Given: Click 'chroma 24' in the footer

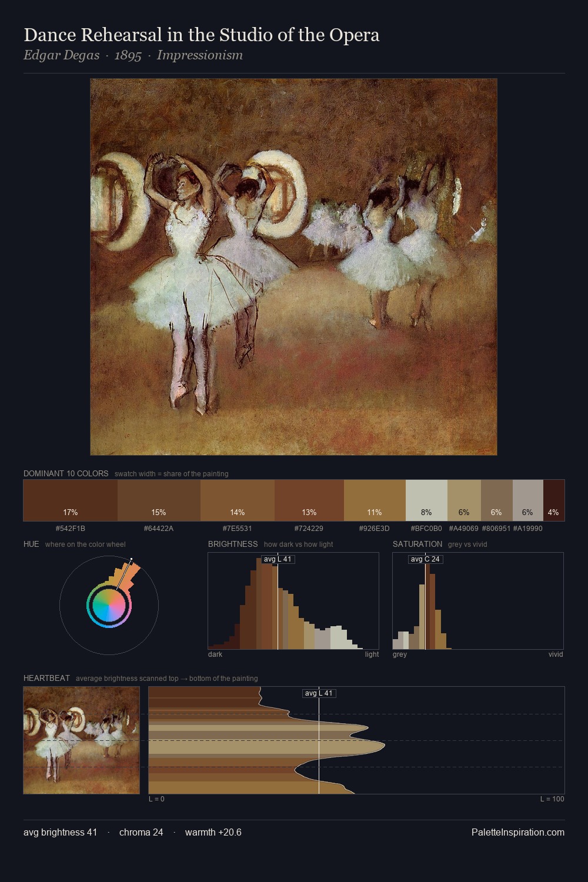Looking at the screenshot, I should (x=141, y=833).
